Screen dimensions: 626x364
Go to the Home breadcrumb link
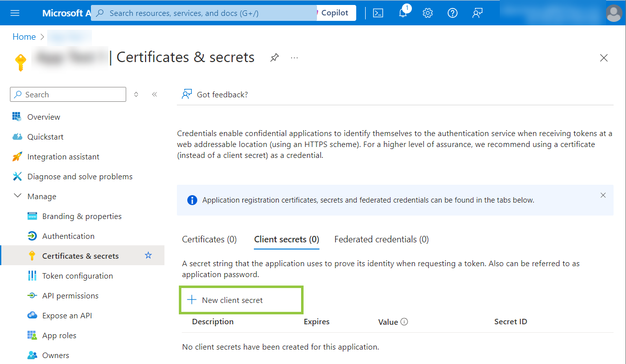tap(24, 37)
